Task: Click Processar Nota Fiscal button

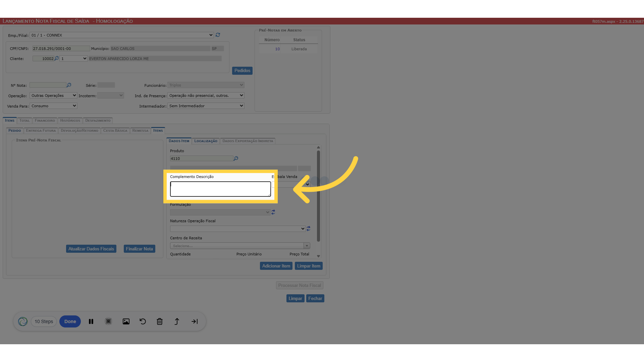Action: click(x=300, y=285)
